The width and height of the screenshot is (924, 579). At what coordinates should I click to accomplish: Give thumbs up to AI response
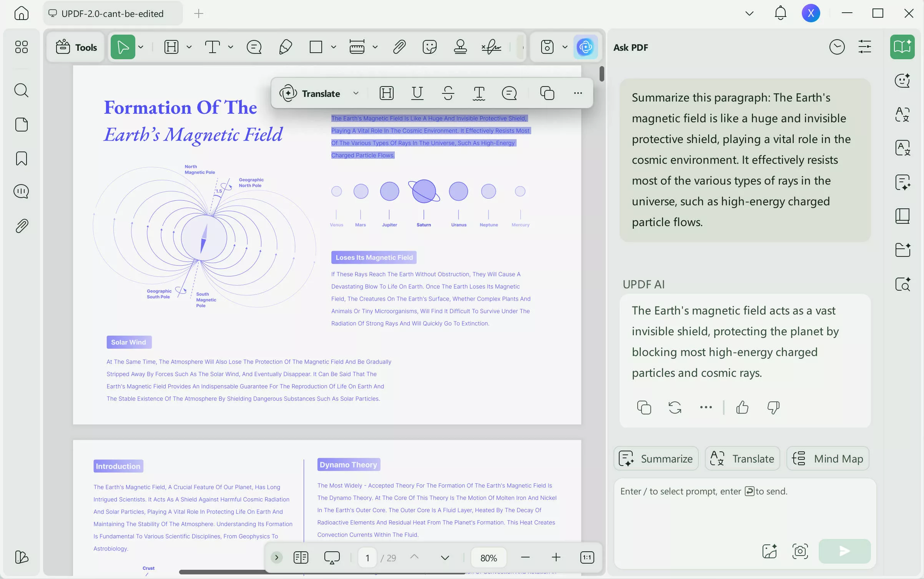point(742,407)
